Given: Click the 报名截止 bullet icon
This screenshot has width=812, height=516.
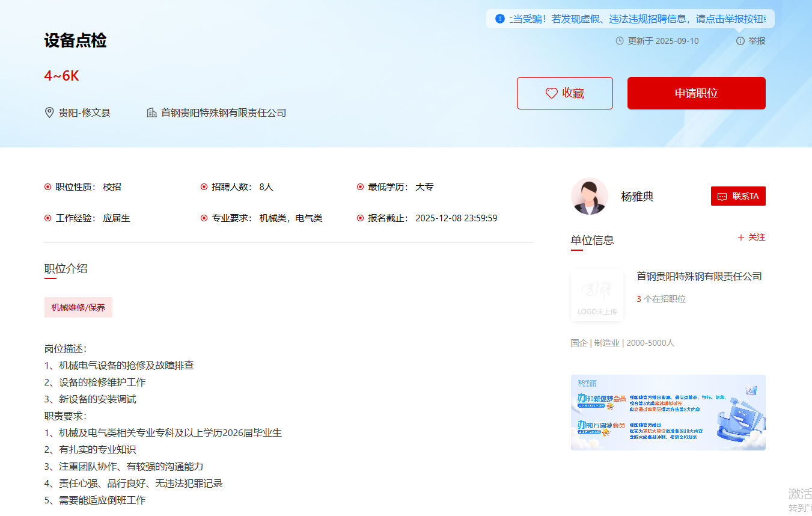Looking at the screenshot, I should point(360,218).
